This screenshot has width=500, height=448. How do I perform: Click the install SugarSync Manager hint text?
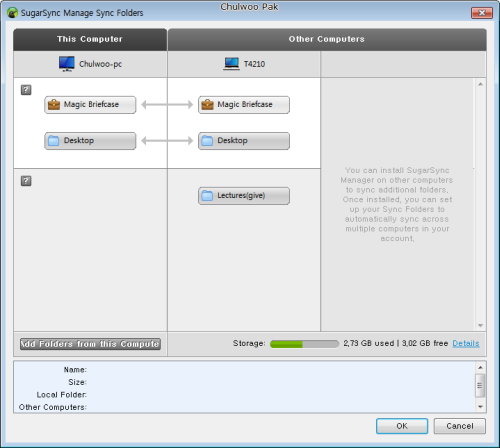(x=397, y=204)
